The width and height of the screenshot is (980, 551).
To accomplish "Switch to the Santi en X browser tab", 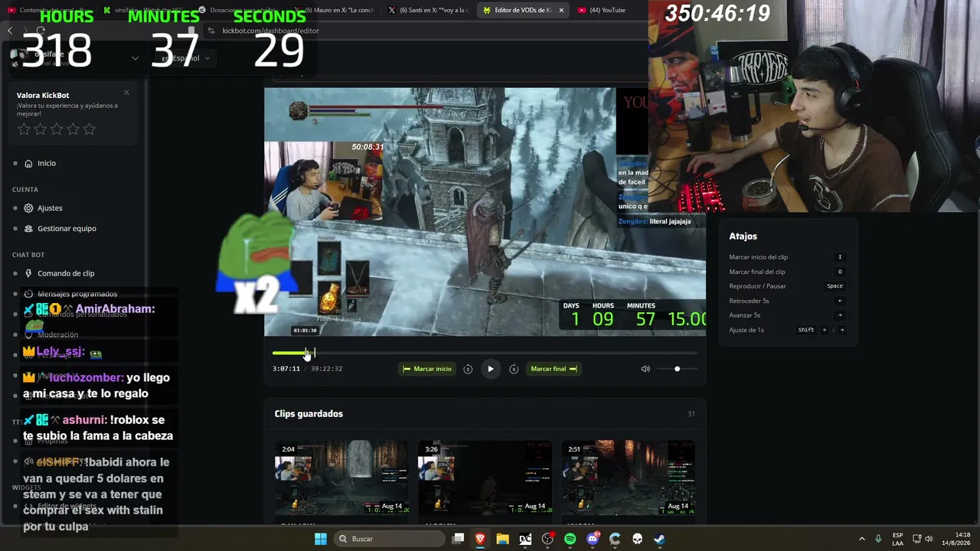I will (x=429, y=10).
